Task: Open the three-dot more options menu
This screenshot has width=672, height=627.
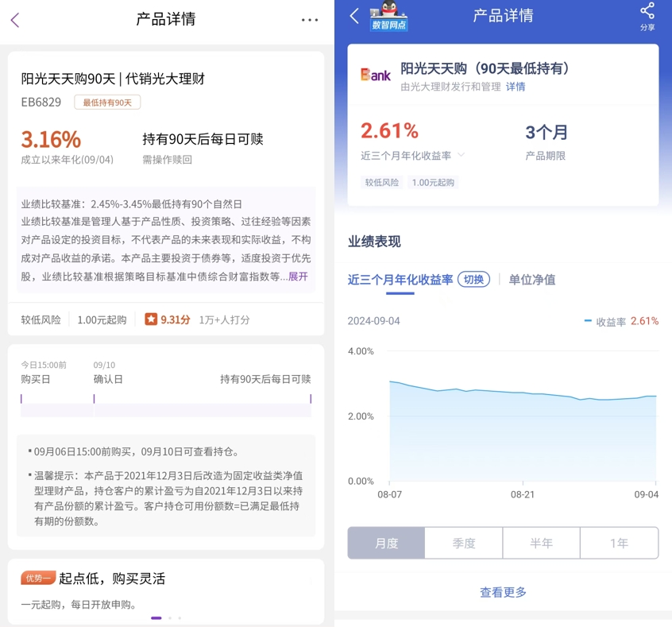Action: tap(310, 20)
